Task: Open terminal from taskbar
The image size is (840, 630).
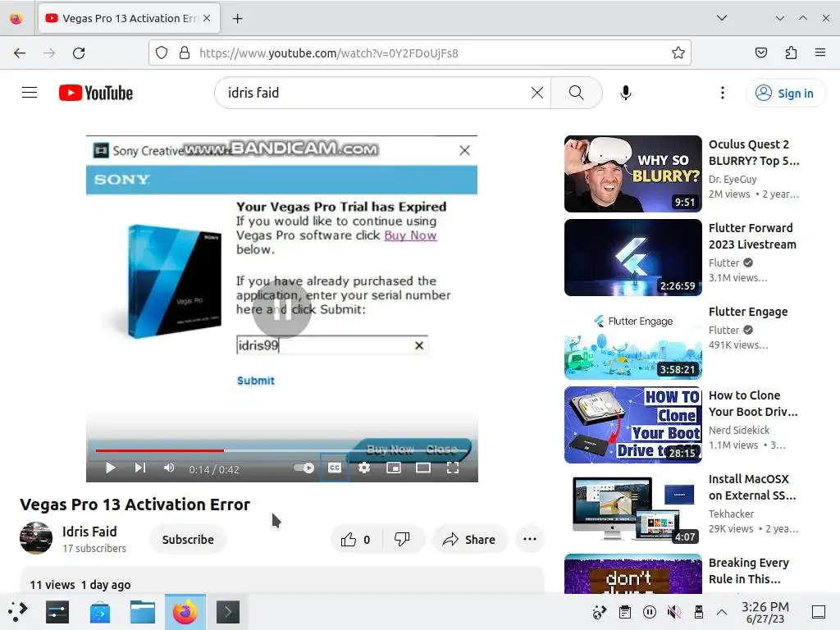Action: (228, 612)
